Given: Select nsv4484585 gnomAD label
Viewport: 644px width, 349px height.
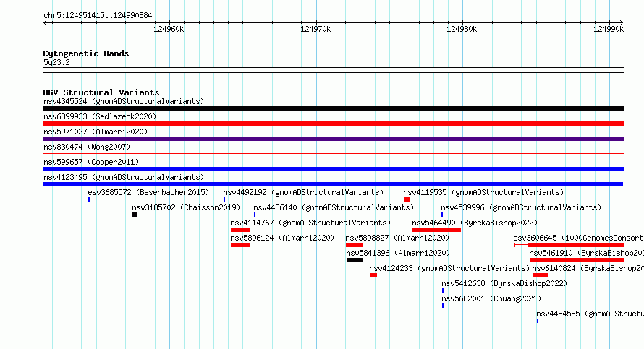Looking at the screenshot, I should 590,314.
